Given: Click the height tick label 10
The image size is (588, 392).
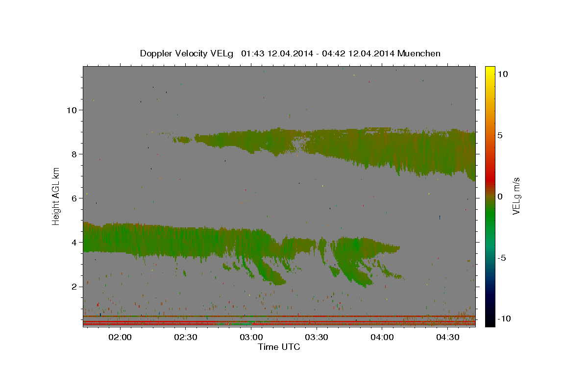Looking at the screenshot, I should [x=72, y=110].
